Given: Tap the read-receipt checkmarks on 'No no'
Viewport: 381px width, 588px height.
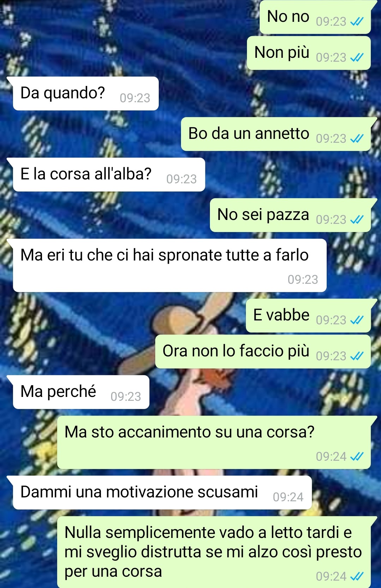Looking at the screenshot, I should (357, 22).
